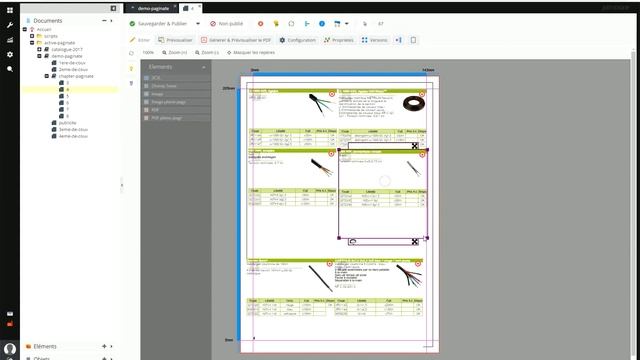
Task: Click the refresh icon beside 100%
Action: [131, 53]
